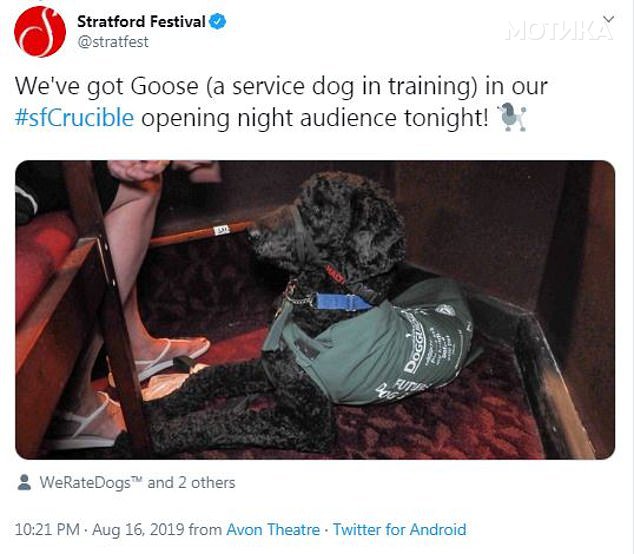Click the tagged people icon
This screenshot has width=634, height=554.
[24, 482]
